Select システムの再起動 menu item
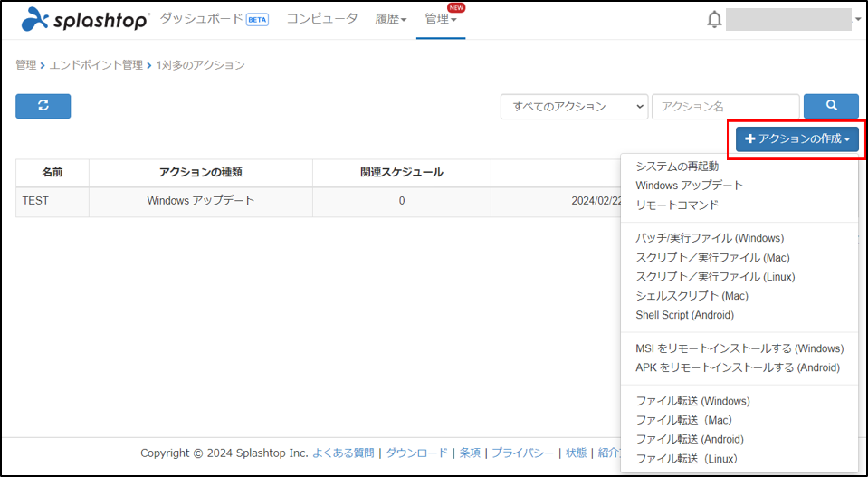 pos(677,166)
